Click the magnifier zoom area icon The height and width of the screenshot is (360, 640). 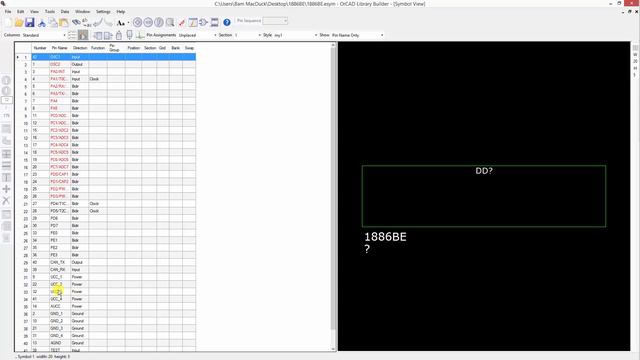(x=170, y=22)
